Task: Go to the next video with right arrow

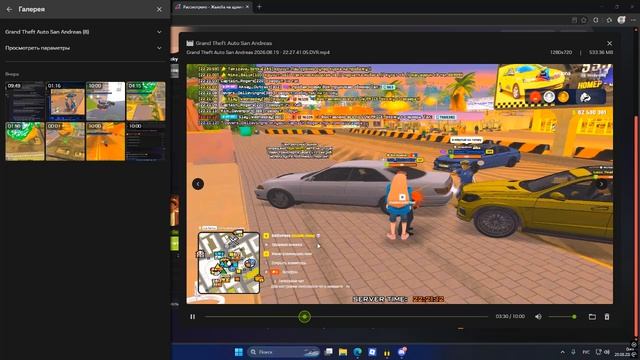Action: [601, 184]
